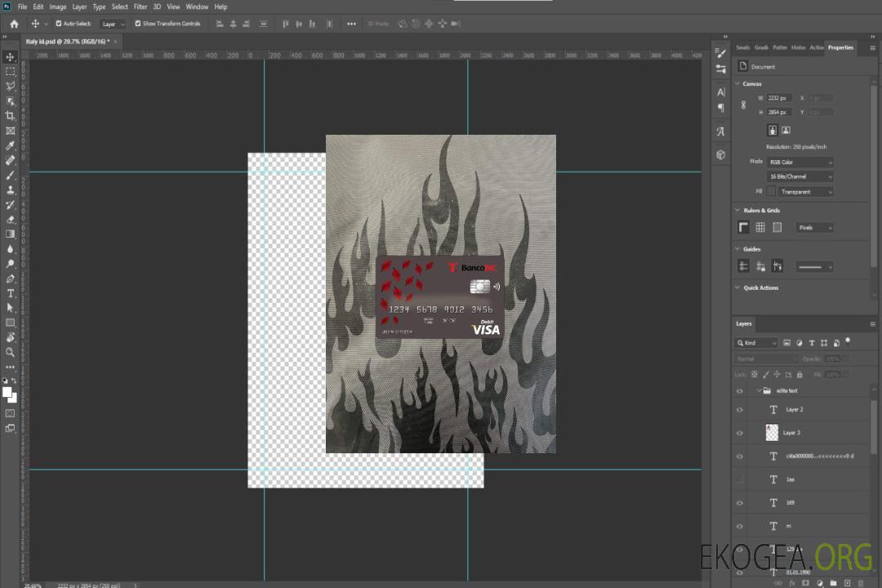
Task: Select the Layer 3 layer
Action: [x=793, y=432]
